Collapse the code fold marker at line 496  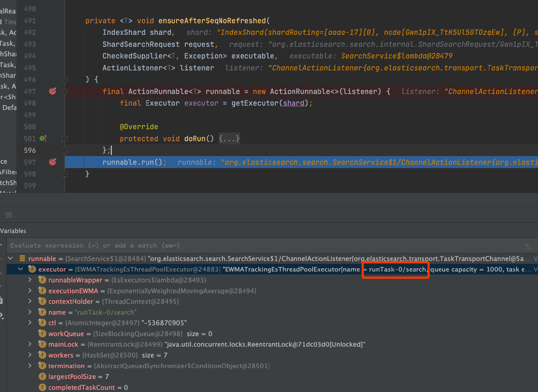[x=65, y=79]
